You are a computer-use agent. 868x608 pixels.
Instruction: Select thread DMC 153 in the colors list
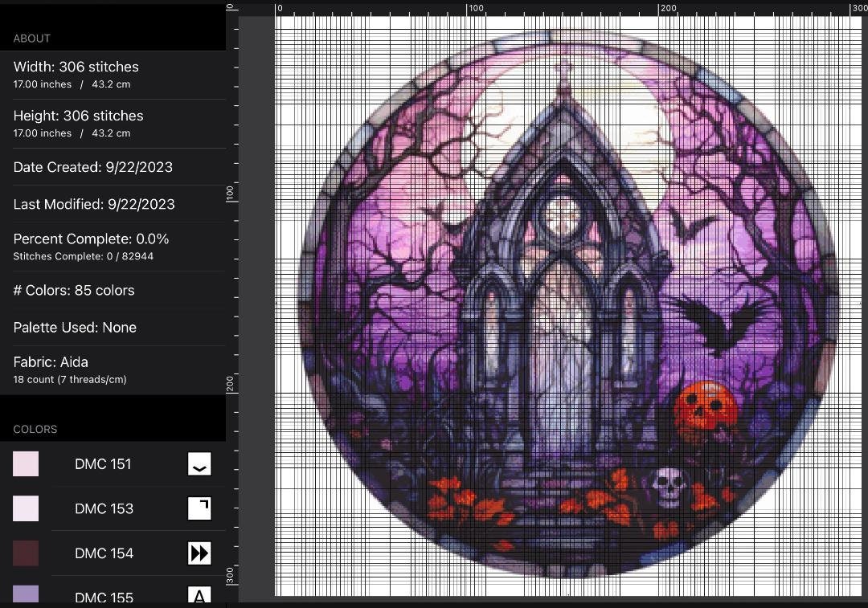[104, 508]
